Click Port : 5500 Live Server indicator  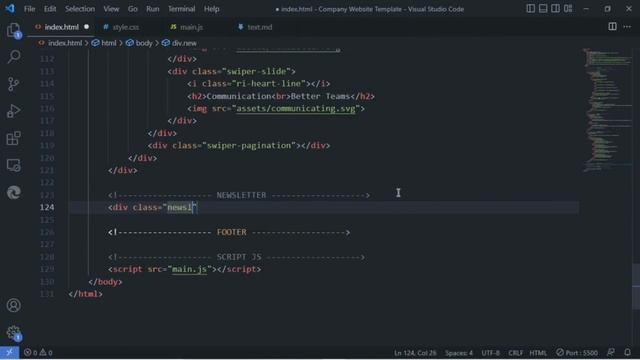577,353
